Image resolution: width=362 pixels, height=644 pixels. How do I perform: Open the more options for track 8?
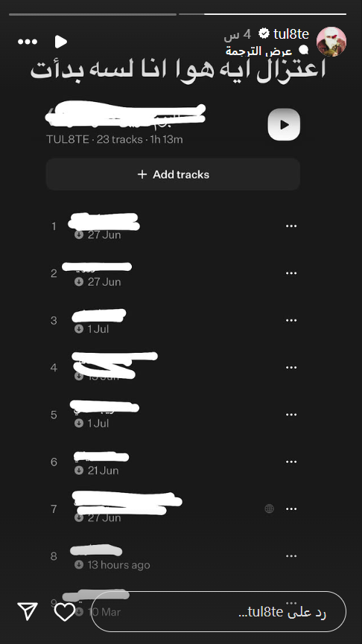[291, 556]
